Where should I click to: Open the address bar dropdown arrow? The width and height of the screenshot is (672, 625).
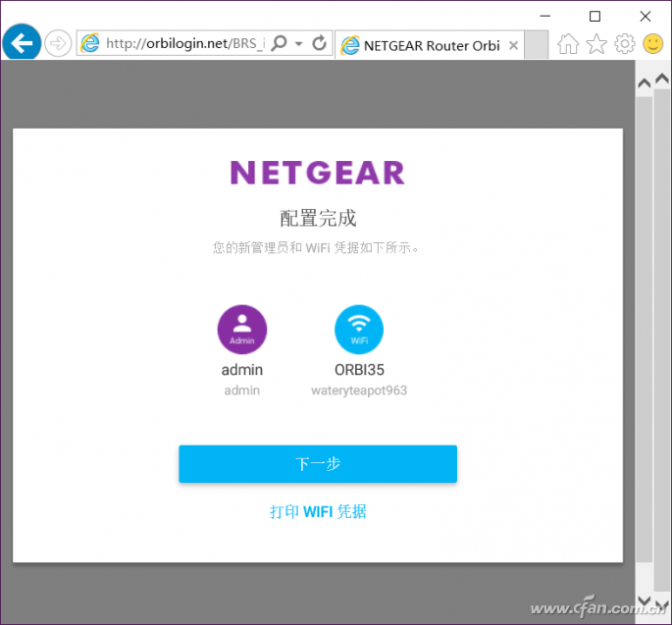click(x=298, y=44)
